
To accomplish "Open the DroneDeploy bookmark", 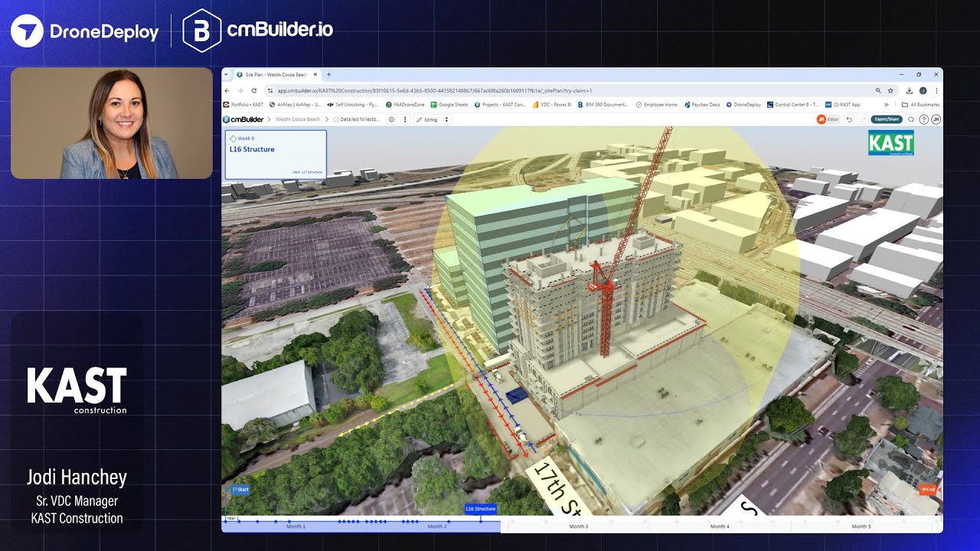I will click(743, 105).
